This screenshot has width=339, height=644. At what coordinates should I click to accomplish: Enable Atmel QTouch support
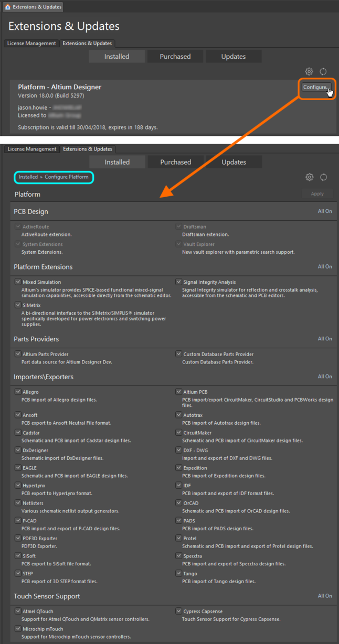pyautogui.click(x=18, y=611)
